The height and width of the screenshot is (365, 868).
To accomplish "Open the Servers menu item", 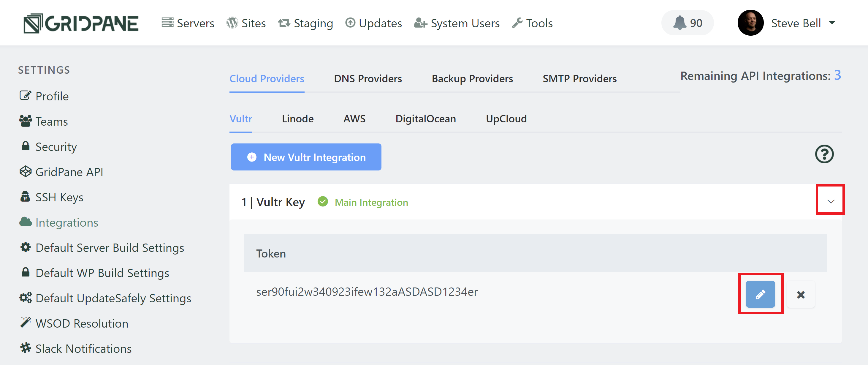I will [188, 23].
